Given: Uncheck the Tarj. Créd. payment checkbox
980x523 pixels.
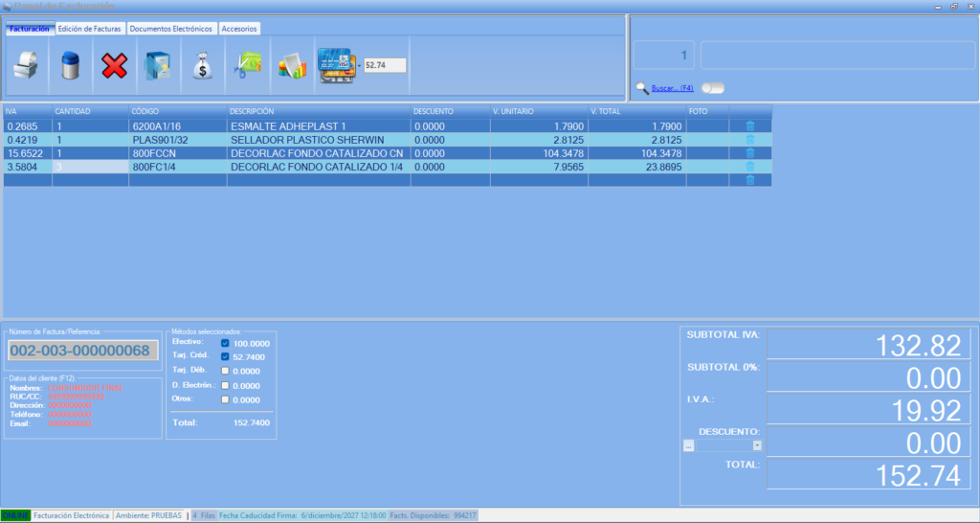Looking at the screenshot, I should (x=225, y=356).
